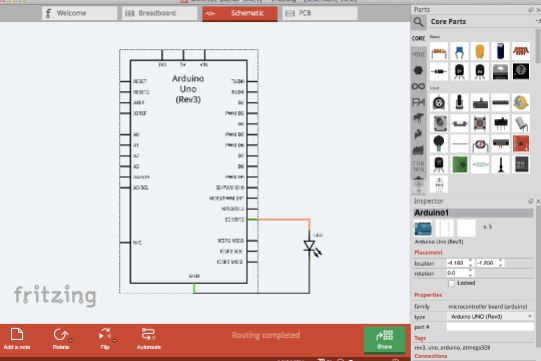Viewport: 541px width, 361px height.
Task: Open the Arduino infinity-logo parts bin
Action: click(418, 86)
